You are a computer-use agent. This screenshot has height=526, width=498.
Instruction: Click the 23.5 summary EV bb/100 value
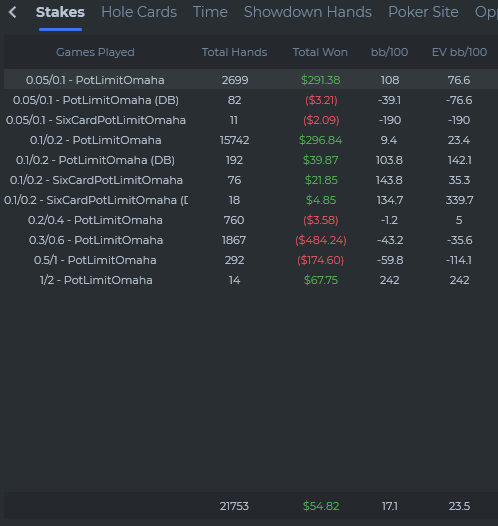pos(459,506)
